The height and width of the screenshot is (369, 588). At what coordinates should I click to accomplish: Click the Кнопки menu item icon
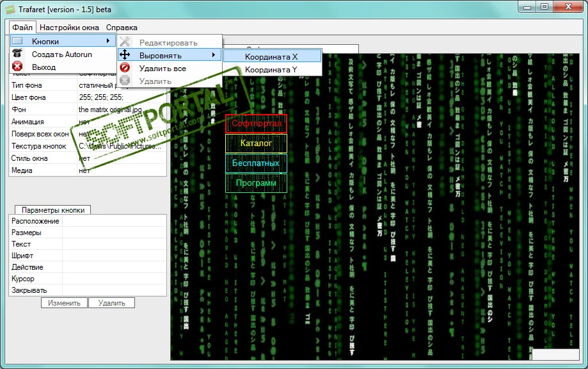click(18, 42)
